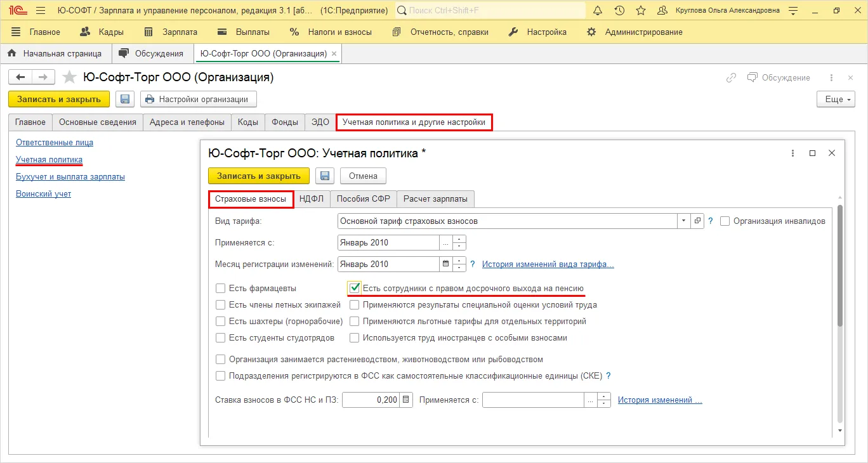This screenshot has width=868, height=463.
Task: Open favorites star in title bar
Action: click(641, 10)
